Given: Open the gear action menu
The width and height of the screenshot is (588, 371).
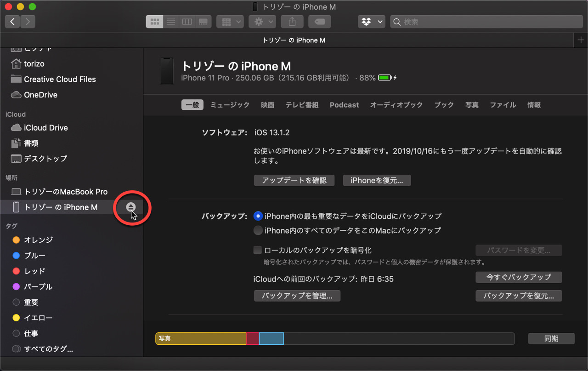Looking at the screenshot, I should pyautogui.click(x=262, y=22).
